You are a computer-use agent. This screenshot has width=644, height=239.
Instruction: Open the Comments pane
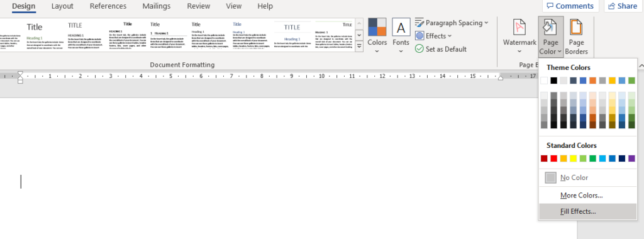tap(570, 6)
